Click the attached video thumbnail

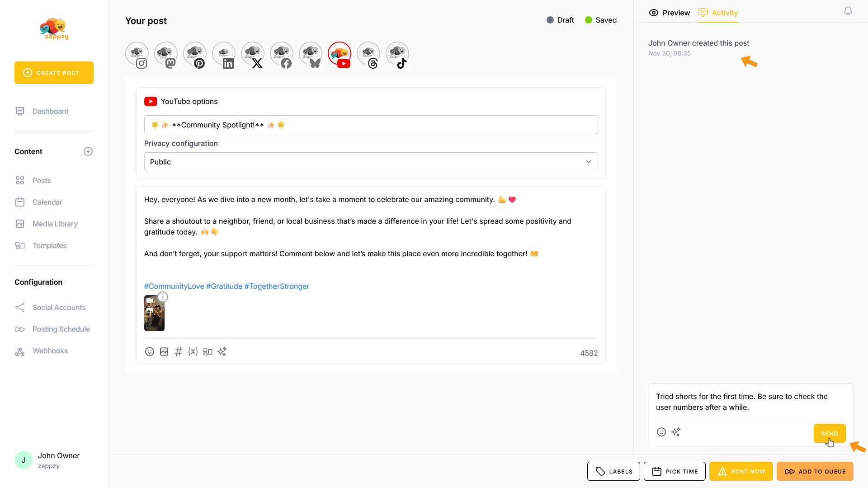[x=154, y=315]
